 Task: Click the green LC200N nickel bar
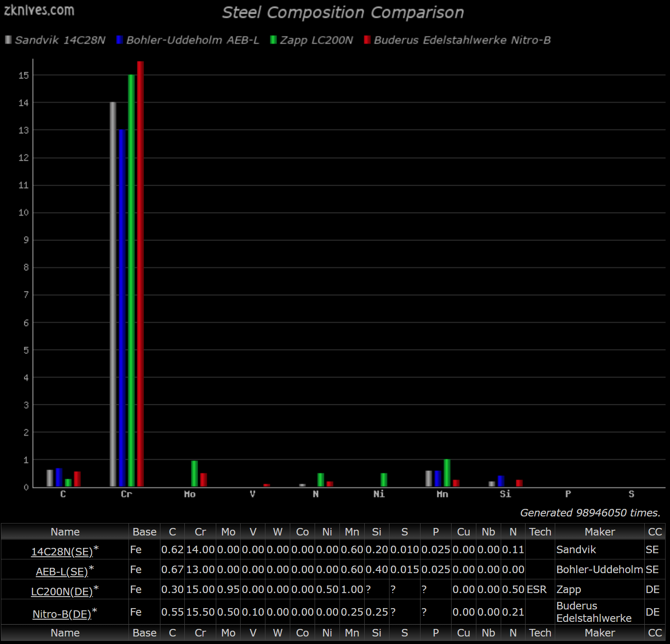384,480
